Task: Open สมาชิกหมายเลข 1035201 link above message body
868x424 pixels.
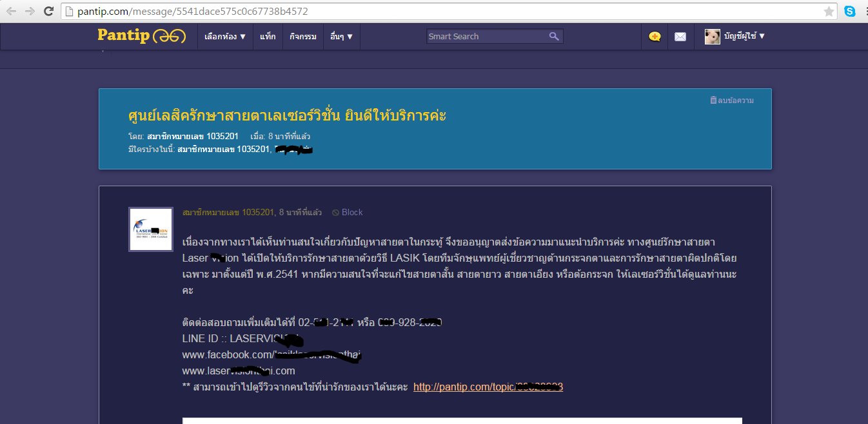Action: [229, 212]
